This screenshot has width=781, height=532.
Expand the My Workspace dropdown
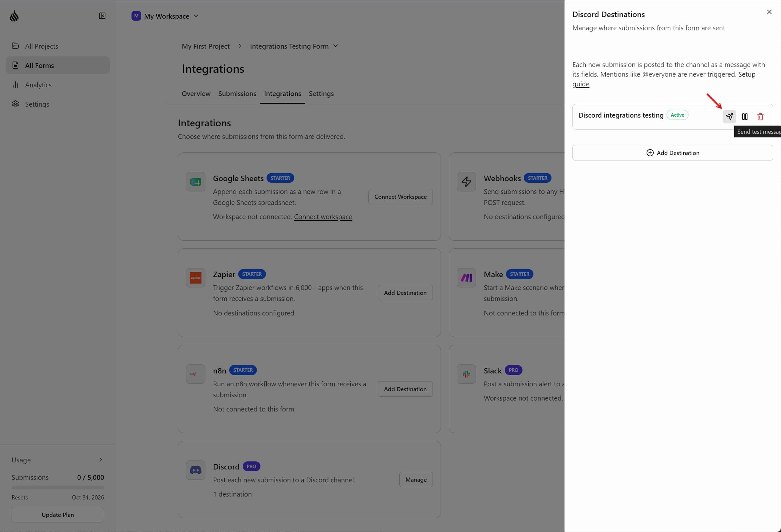click(165, 16)
